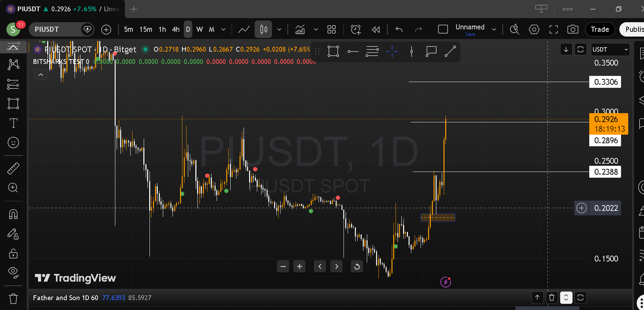Screen dimensions: 644x310
Task: Select the horizontal ray tool in the floating favorites toolbar
Action: [353, 51]
